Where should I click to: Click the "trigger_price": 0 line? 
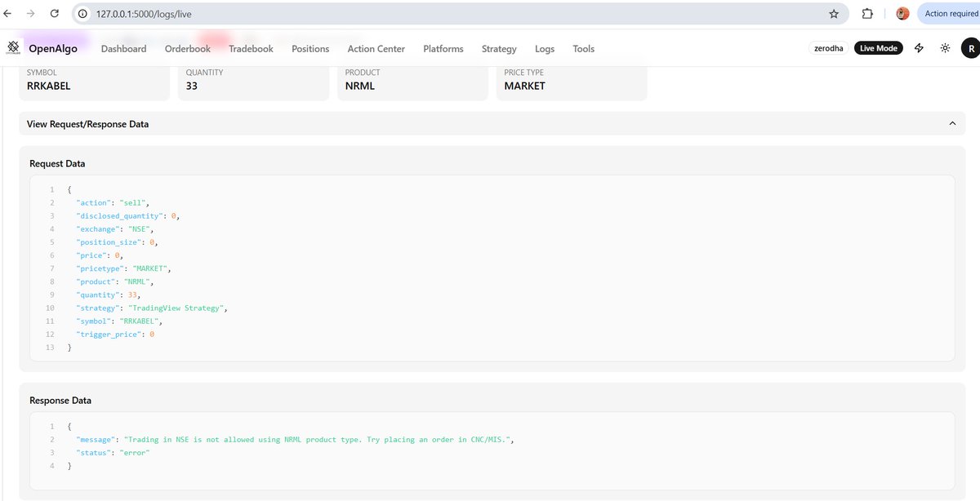115,335
